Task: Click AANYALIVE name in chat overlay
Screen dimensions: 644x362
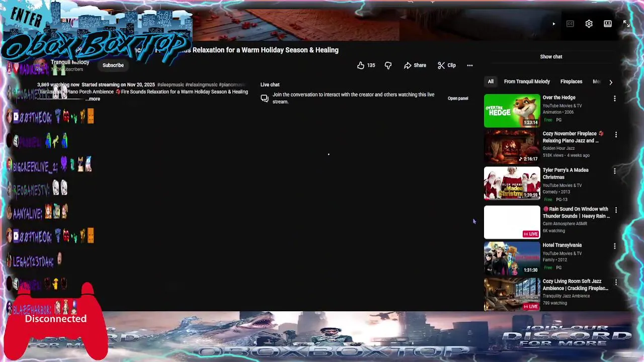Action: [x=28, y=214]
